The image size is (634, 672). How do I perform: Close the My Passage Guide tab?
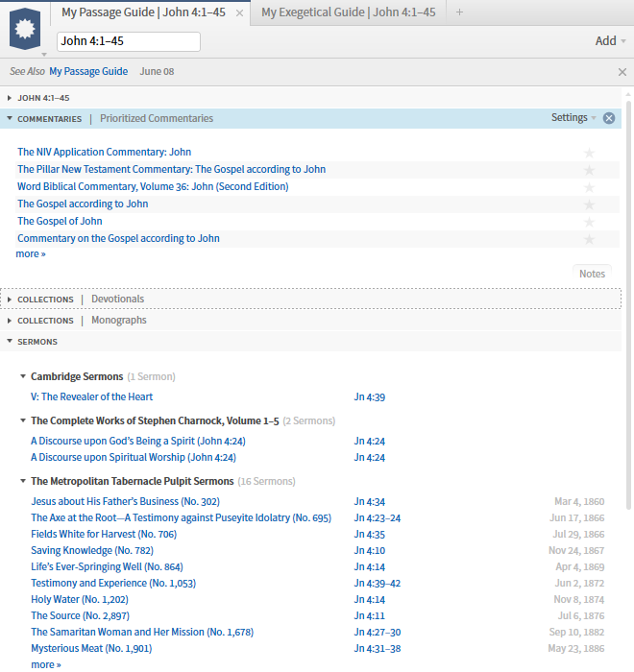click(239, 13)
